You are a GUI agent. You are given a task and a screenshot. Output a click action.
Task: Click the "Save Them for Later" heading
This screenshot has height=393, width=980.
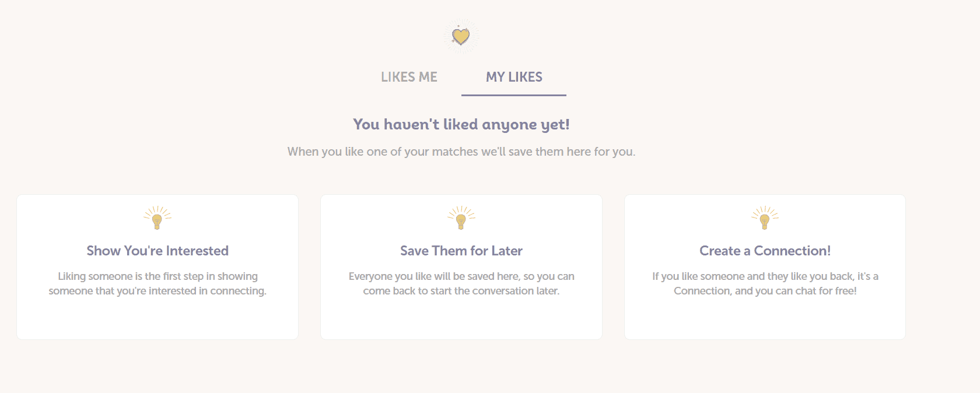tap(461, 251)
